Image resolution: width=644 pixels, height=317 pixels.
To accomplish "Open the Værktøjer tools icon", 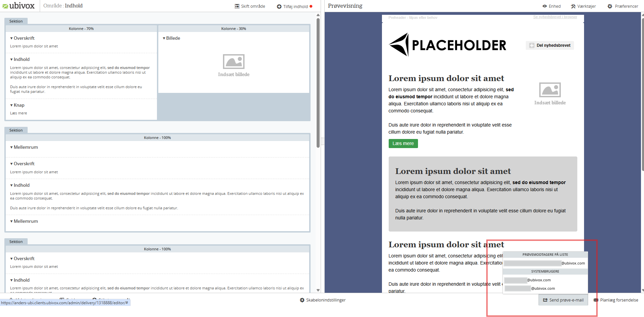I will (573, 6).
